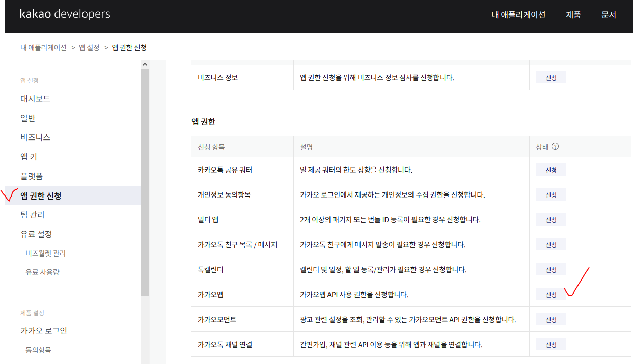
Task: Click the 카카오톡 채널 연결 row label
Action: pos(225,344)
